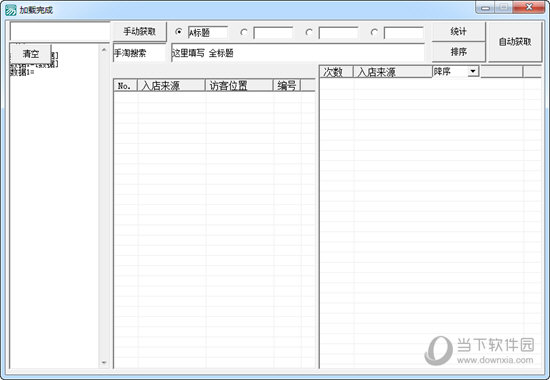Click the 手动获取 button
The image size is (550, 380).
click(x=139, y=32)
